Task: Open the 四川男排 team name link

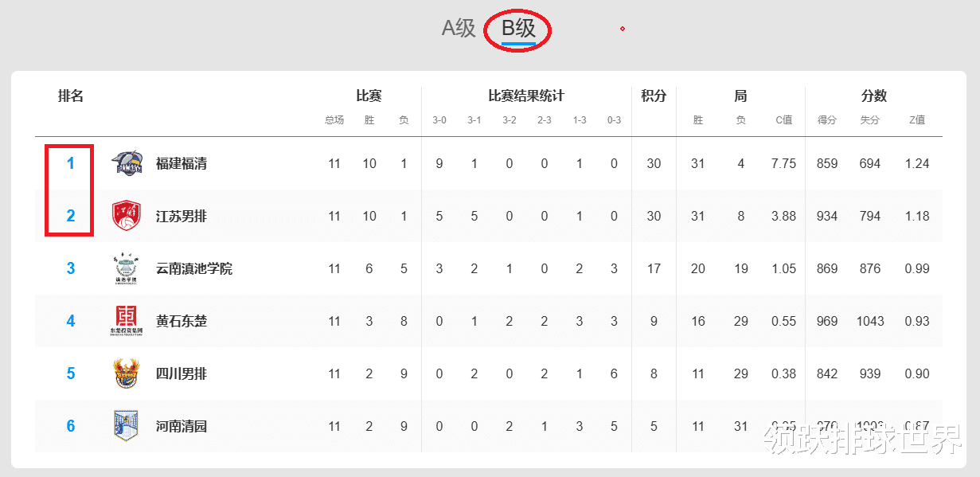Action: 182,373
